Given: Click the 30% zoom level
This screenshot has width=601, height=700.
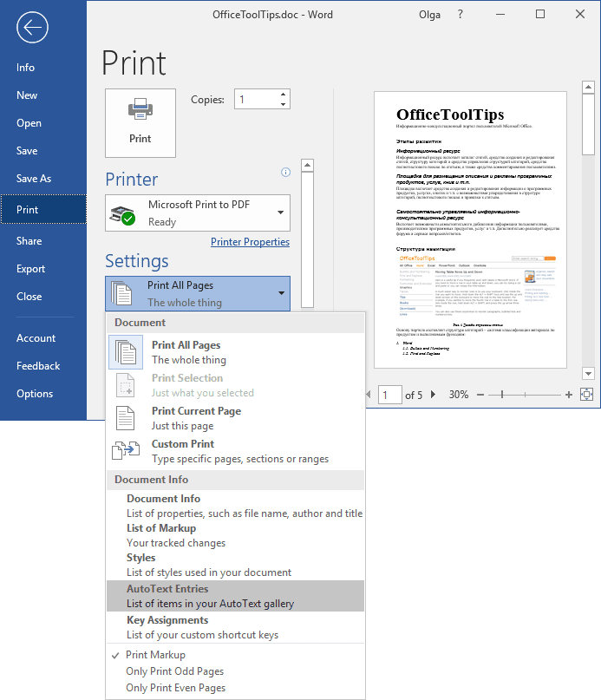Looking at the screenshot, I should tap(459, 395).
